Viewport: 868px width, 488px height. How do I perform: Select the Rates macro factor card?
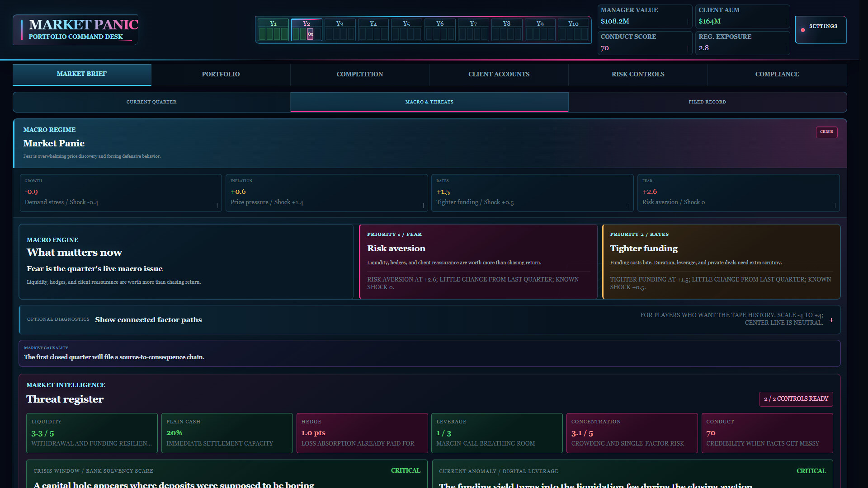[x=532, y=193]
